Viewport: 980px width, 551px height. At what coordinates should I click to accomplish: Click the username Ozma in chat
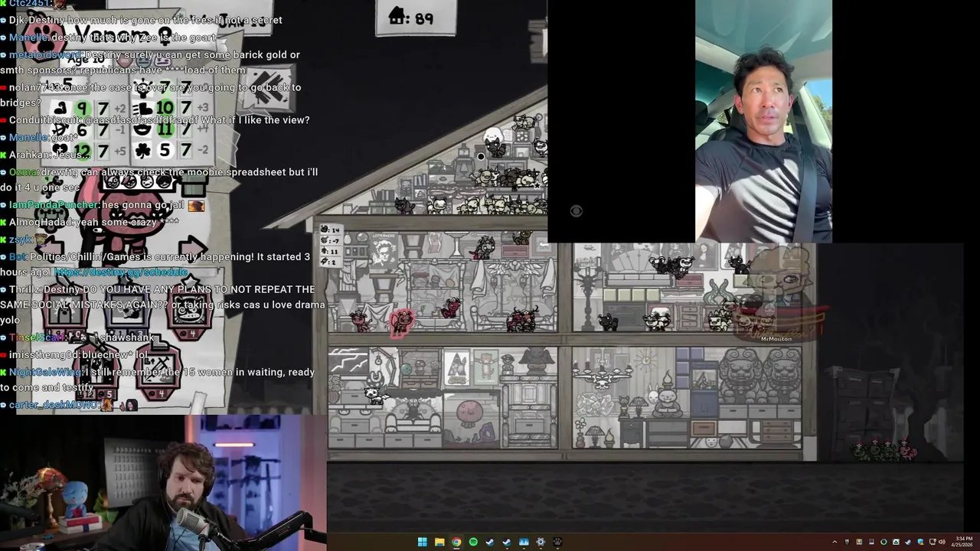[22, 172]
